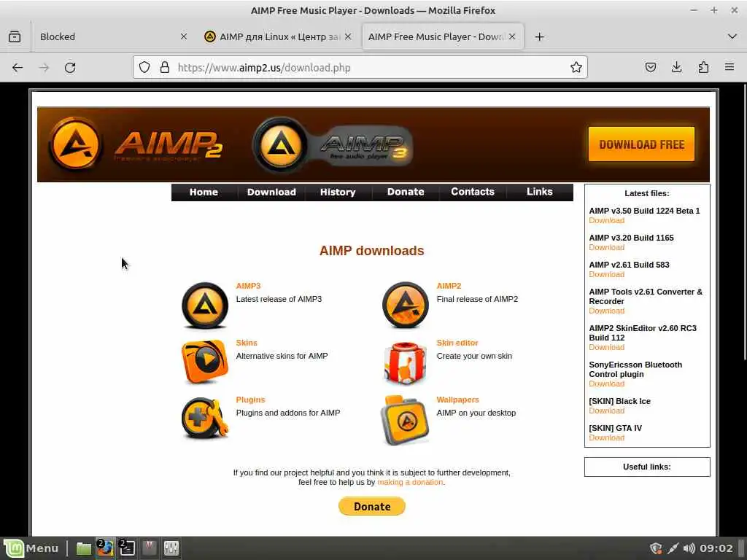Open the AIMP2 text link
This screenshot has height=560, width=747.
click(449, 286)
